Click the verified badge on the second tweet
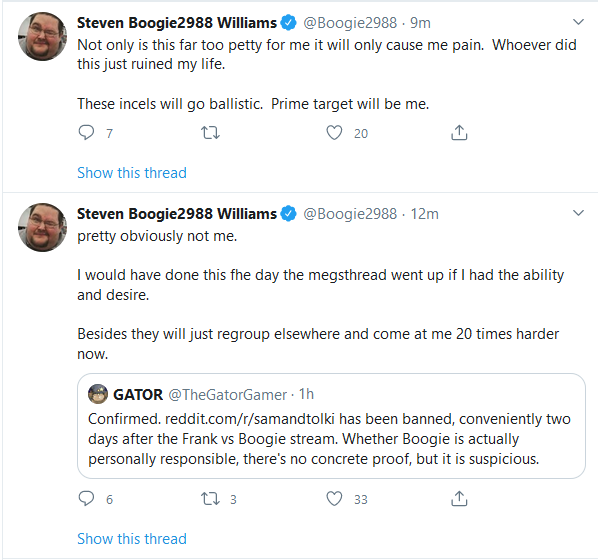 point(288,213)
